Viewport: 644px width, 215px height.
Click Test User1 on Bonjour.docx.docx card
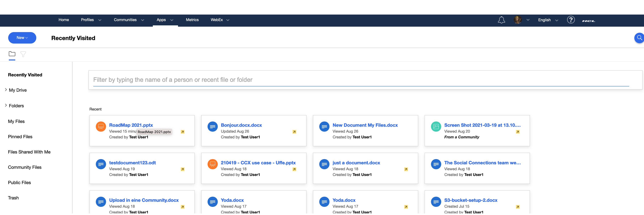click(x=251, y=137)
